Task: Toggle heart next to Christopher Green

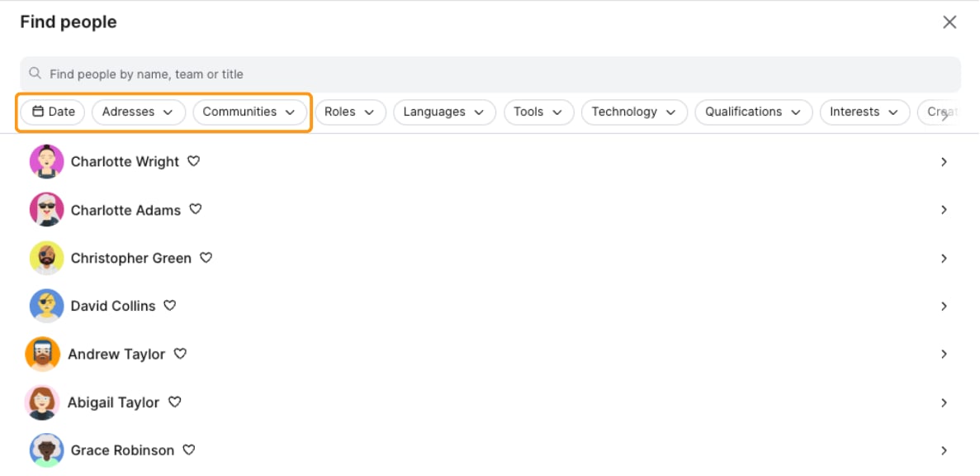Action: (206, 258)
